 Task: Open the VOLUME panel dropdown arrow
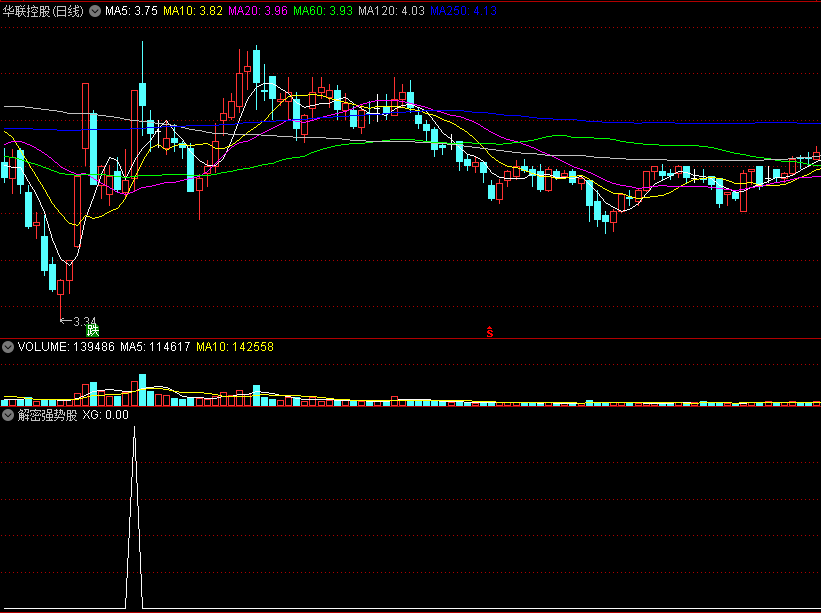[8, 347]
